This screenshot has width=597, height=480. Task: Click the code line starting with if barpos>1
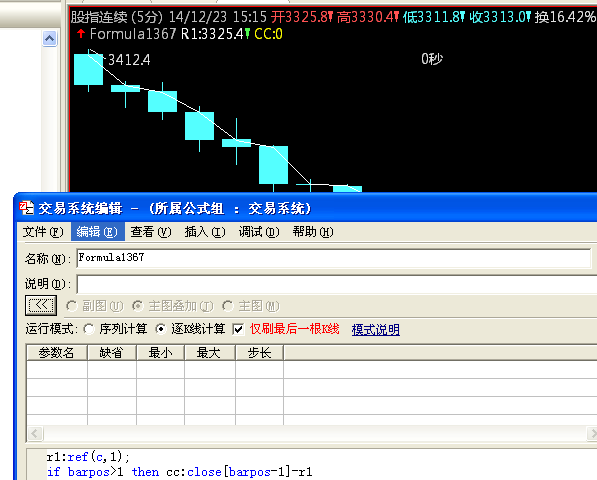179,472
